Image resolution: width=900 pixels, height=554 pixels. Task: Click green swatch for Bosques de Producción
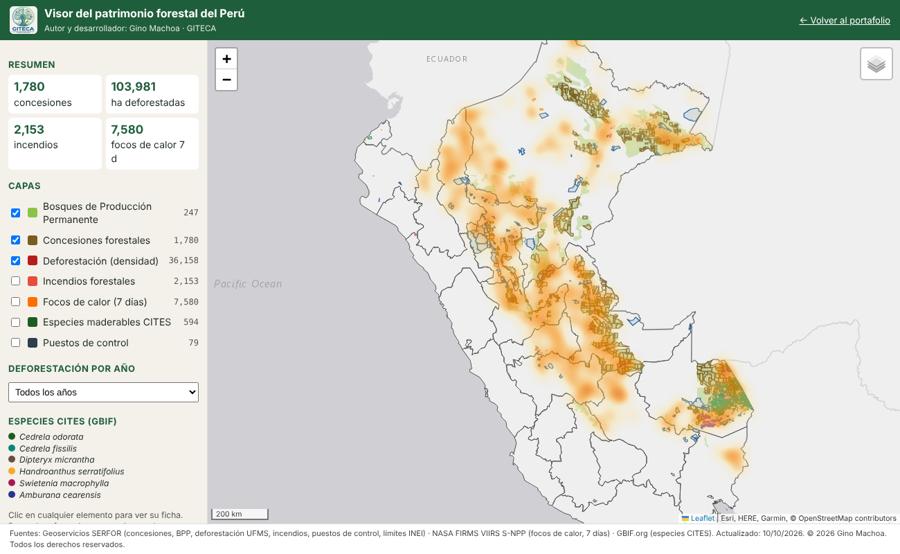[x=33, y=213]
